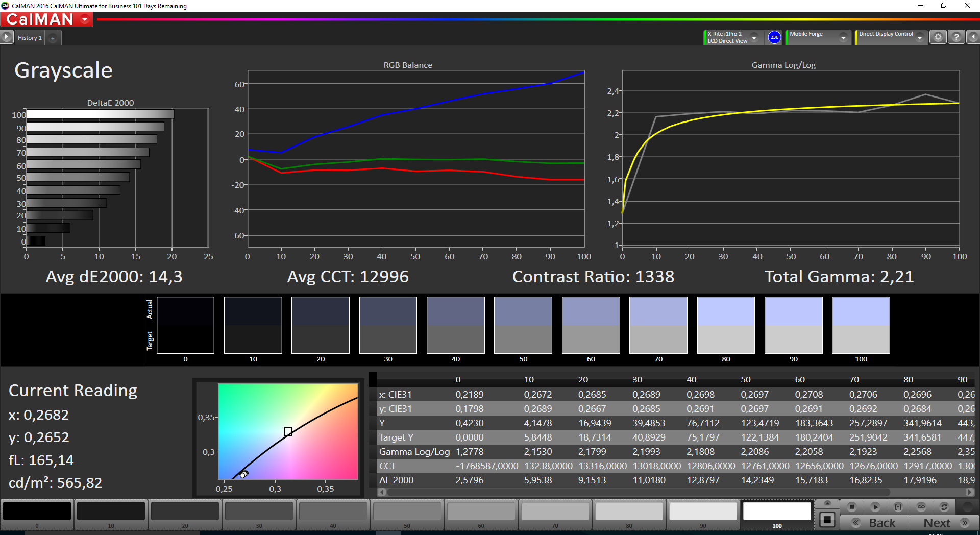Screen dimensions: 980x535
Task: Open the settings gear icon
Action: tap(938, 37)
